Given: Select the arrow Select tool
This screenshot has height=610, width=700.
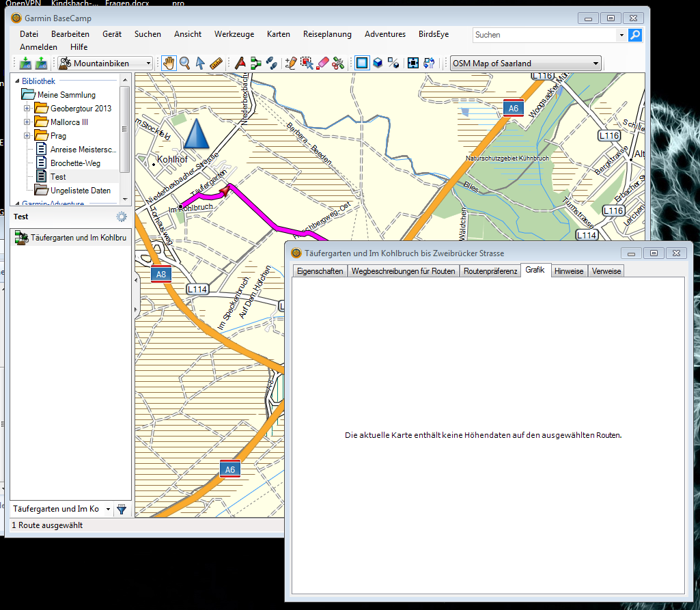Looking at the screenshot, I should point(201,64).
